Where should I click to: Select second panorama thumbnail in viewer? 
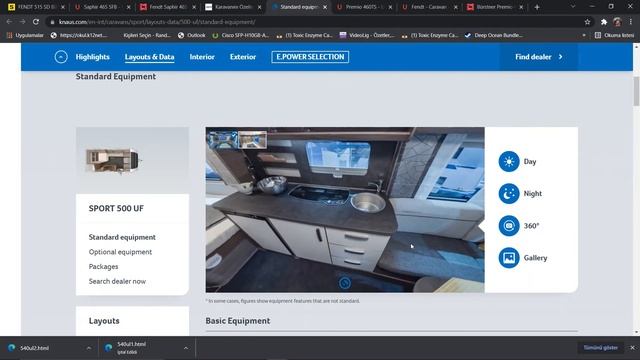tap(253, 140)
